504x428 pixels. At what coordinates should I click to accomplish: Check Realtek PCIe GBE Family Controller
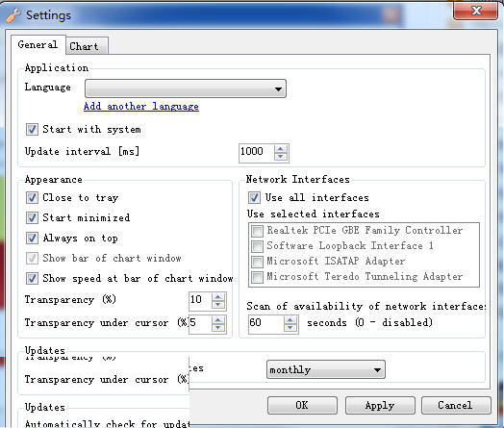tap(257, 231)
